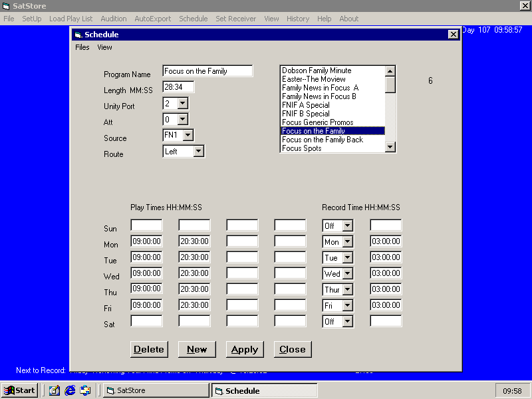Click the Length MM:SS field showing 28:34
Image resolution: width=532 pixels, height=399 pixels.
[x=178, y=87]
